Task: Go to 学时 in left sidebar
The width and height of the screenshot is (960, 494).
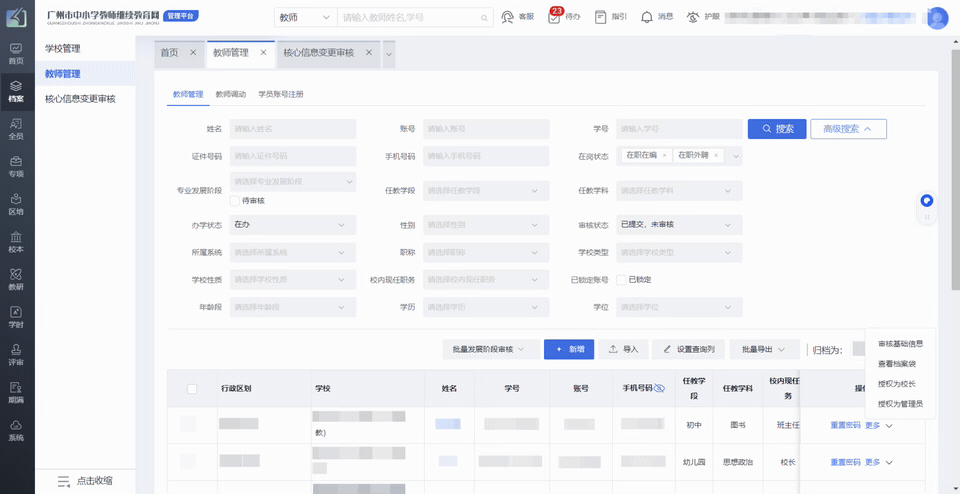Action: point(16,317)
